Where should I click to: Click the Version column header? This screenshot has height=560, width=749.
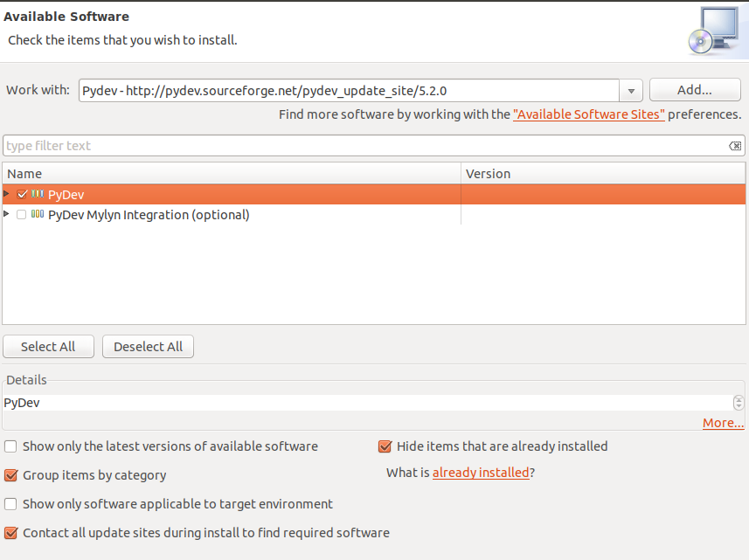coord(603,174)
